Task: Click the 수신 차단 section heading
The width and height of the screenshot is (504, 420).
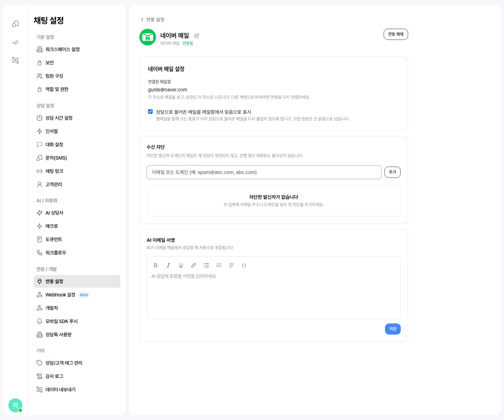Action: pyautogui.click(x=156, y=147)
